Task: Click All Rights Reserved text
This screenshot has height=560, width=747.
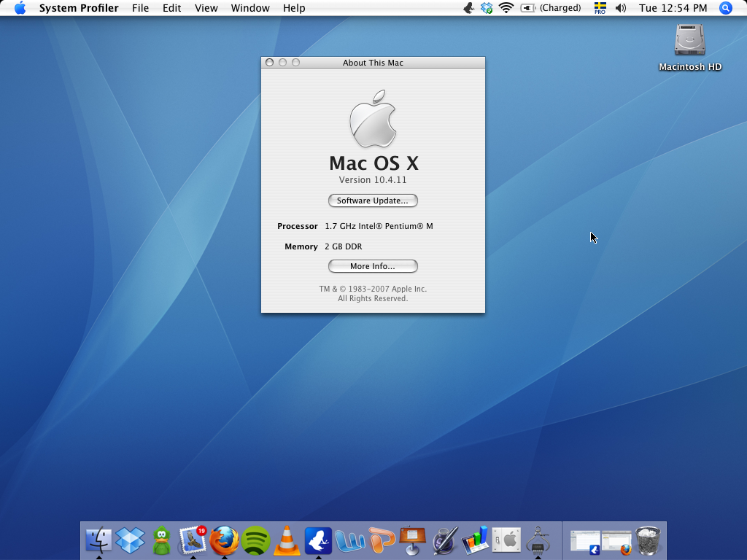Action: 373,298
